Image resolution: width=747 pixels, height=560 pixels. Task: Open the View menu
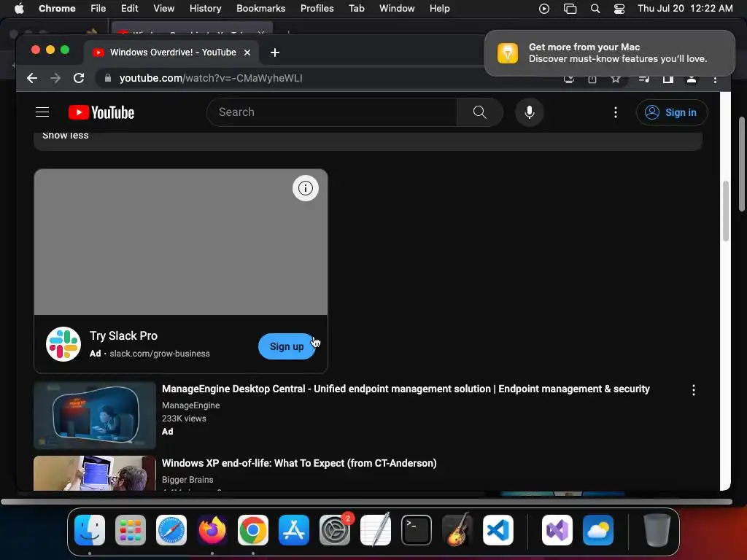[x=163, y=8]
